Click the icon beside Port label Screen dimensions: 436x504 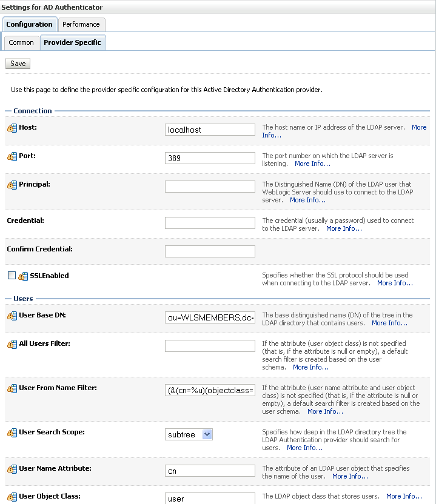(12, 156)
